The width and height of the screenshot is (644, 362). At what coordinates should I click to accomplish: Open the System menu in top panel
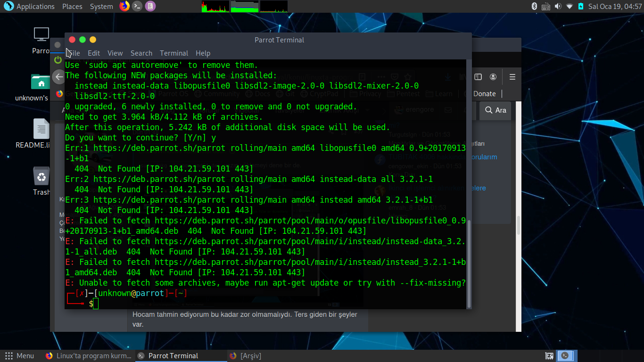(101, 7)
